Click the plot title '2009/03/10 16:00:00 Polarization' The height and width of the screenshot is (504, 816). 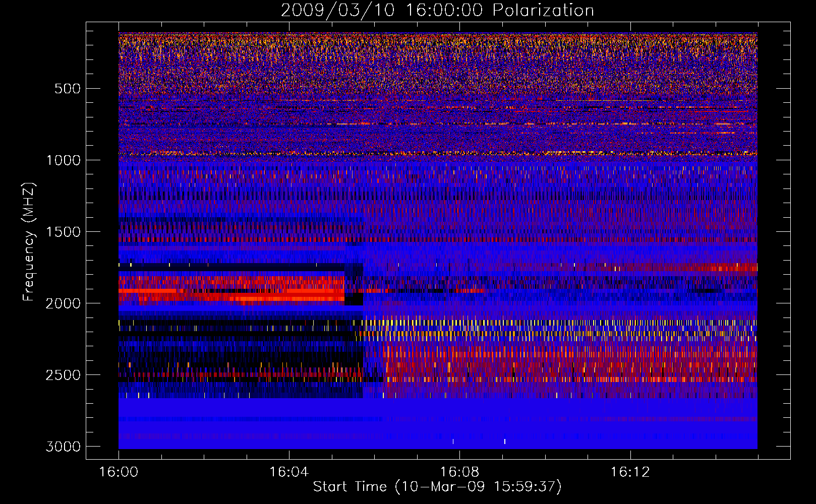437,10
